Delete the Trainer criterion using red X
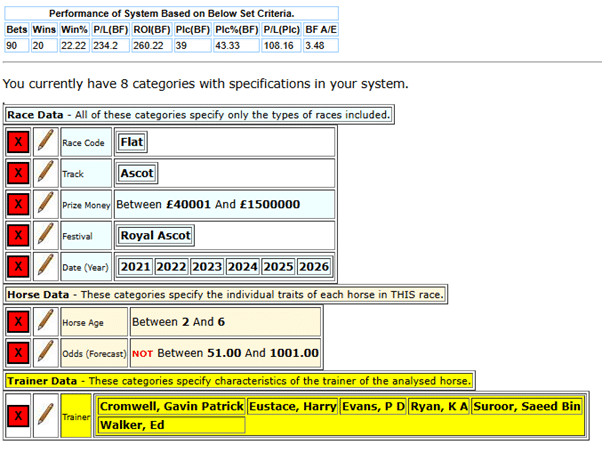 (x=18, y=416)
